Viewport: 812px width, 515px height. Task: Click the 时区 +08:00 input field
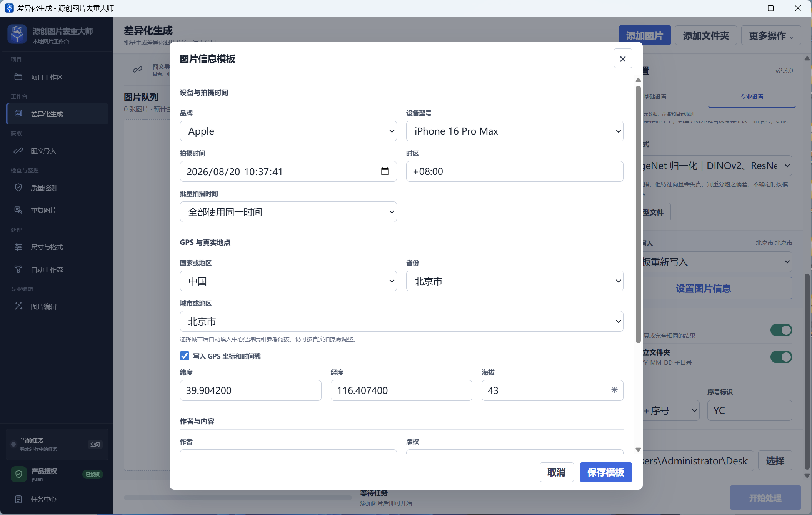click(x=514, y=171)
